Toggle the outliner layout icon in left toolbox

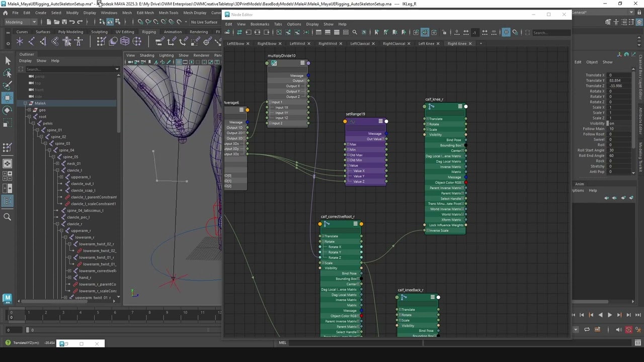8,201
